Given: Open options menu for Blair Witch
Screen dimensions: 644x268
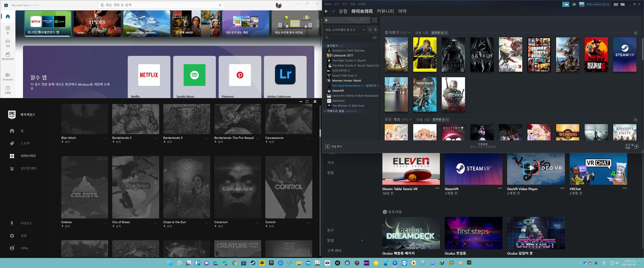Looking at the screenshot, I should click(105, 138).
